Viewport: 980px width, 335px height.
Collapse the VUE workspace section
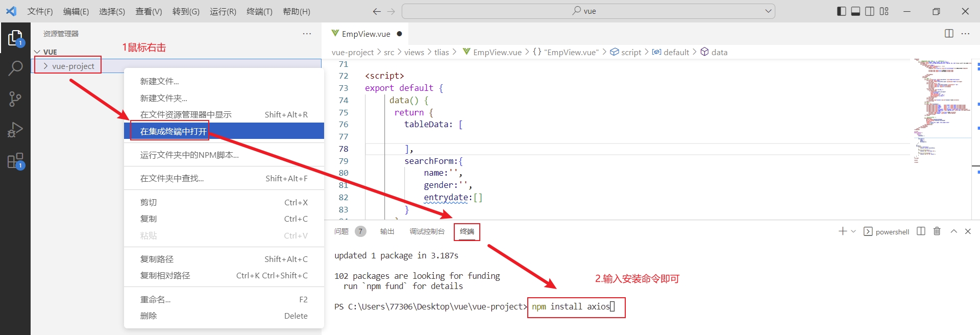coord(37,52)
